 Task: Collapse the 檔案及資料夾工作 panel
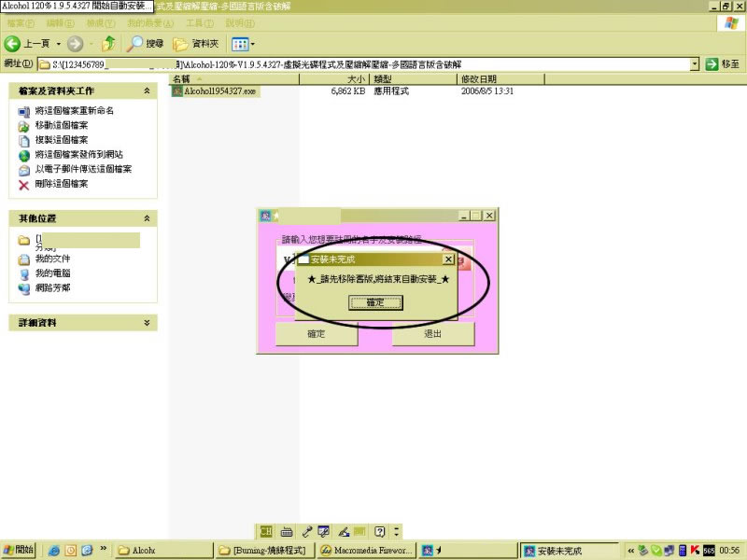coord(147,91)
